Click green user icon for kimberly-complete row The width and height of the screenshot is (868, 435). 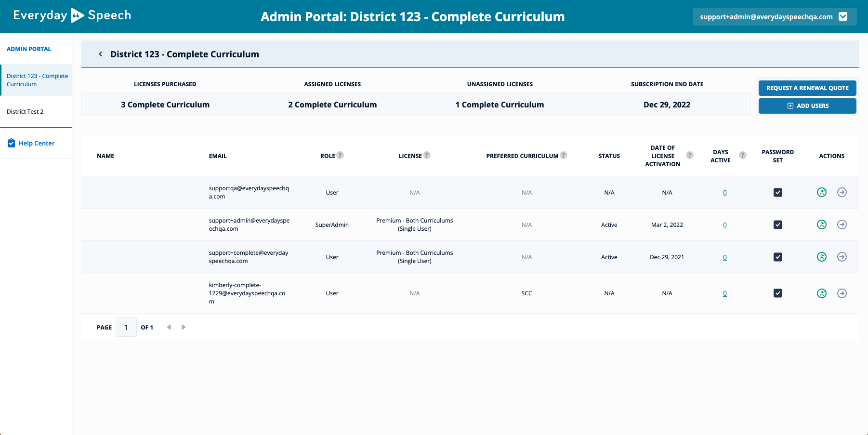click(822, 293)
